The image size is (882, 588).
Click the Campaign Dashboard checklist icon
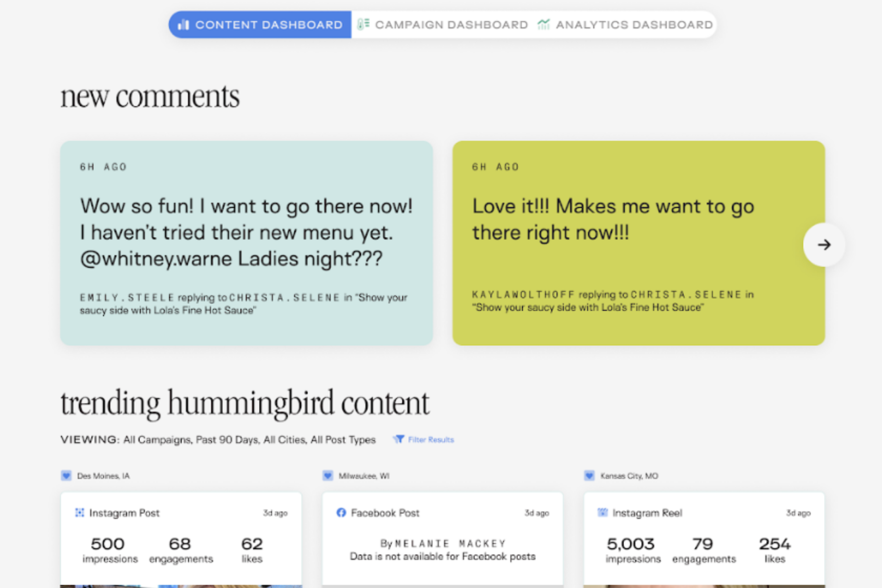click(363, 24)
